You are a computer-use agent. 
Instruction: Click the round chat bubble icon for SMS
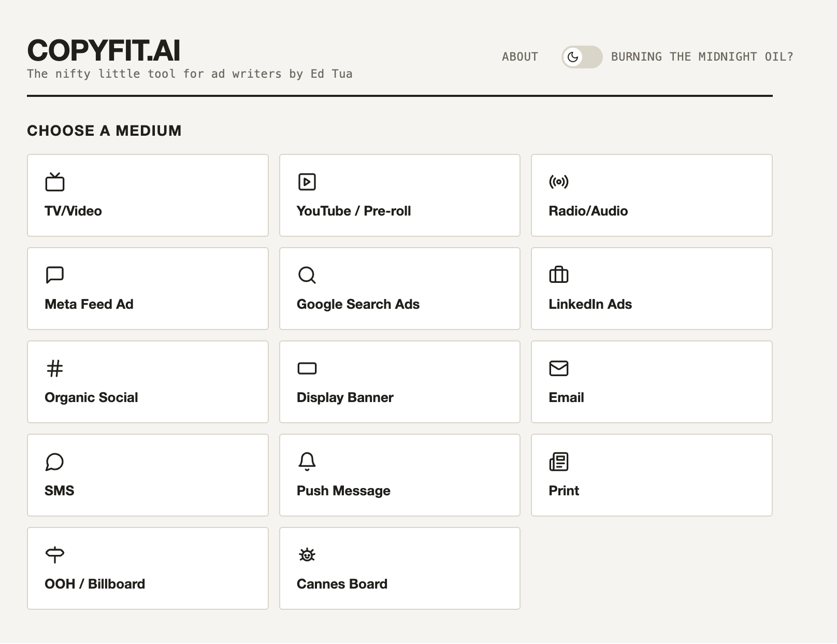[x=55, y=462]
